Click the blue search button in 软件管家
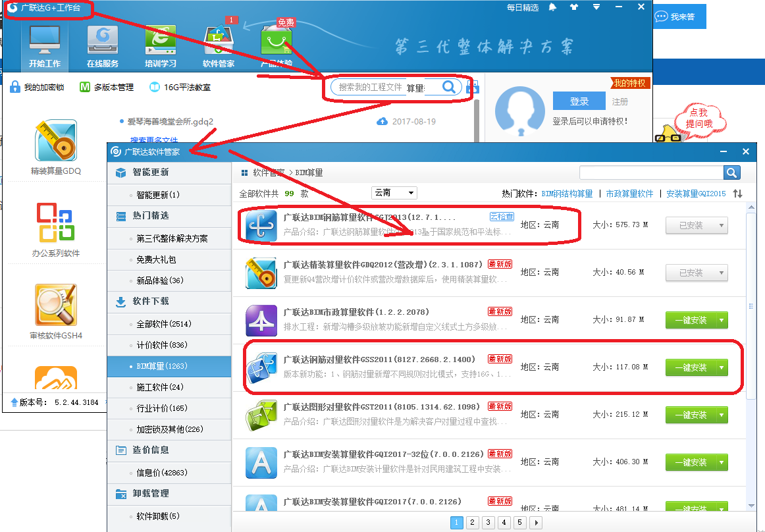The image size is (765, 532). (731, 173)
